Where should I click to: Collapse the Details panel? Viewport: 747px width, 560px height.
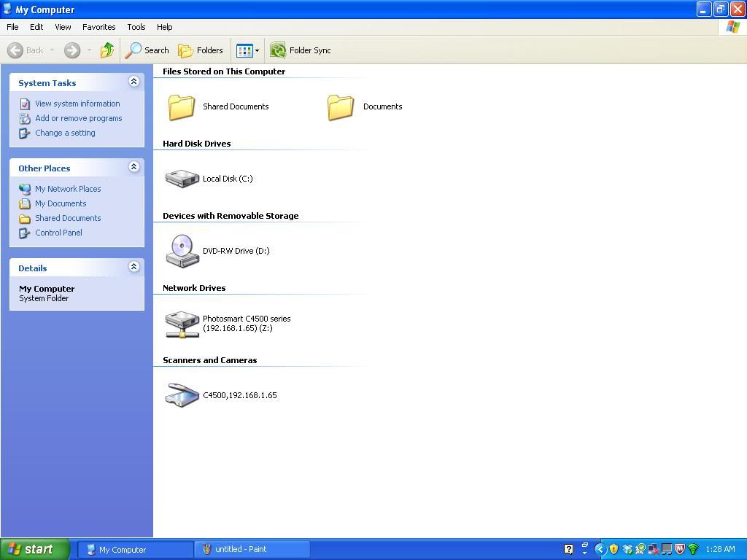[134, 267]
